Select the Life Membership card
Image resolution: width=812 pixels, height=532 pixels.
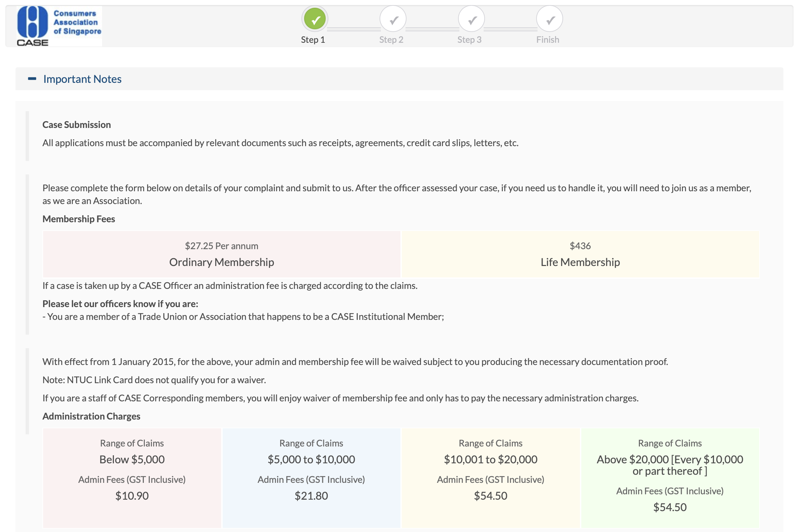pyautogui.click(x=580, y=255)
